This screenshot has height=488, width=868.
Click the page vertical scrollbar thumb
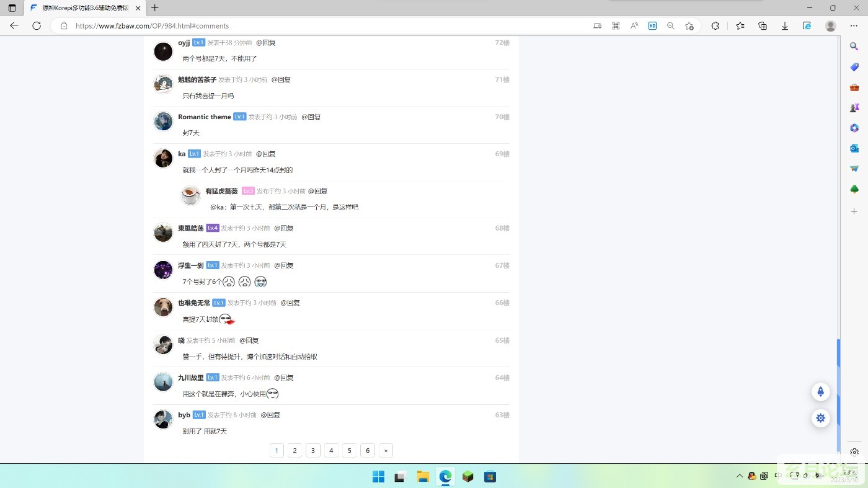tap(839, 395)
